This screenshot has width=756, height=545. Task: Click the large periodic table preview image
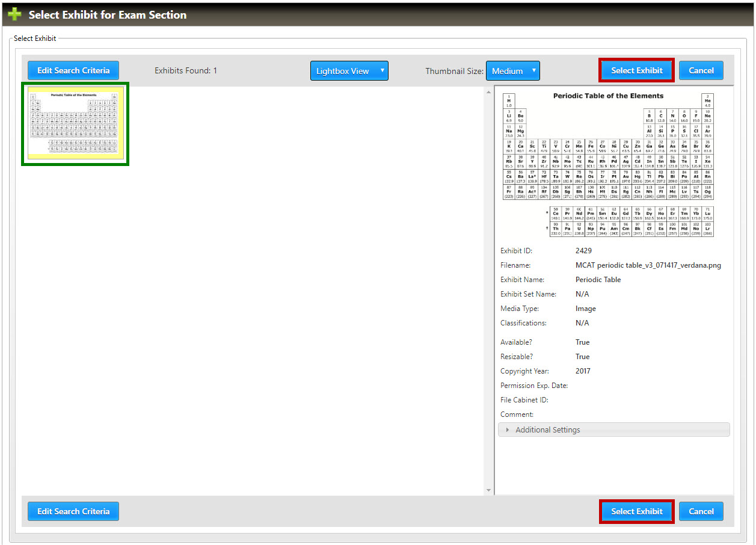coord(608,164)
